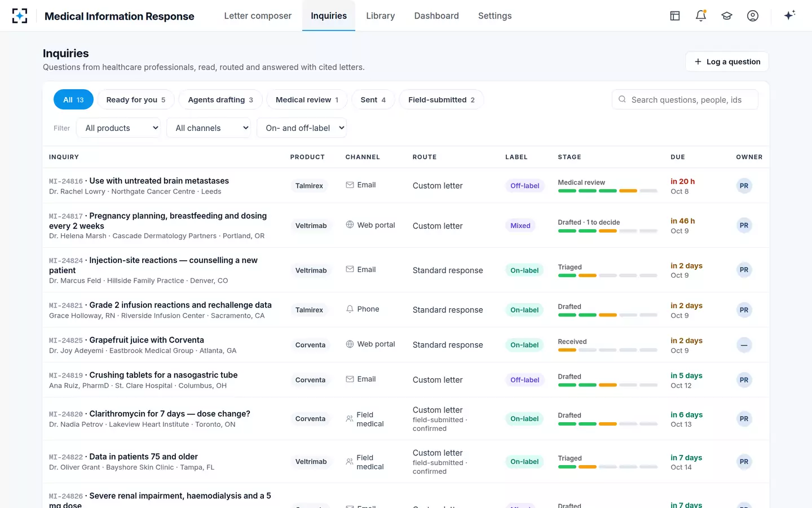
Task: Click the Received stage progress bar for MI-24825
Action: point(608,350)
